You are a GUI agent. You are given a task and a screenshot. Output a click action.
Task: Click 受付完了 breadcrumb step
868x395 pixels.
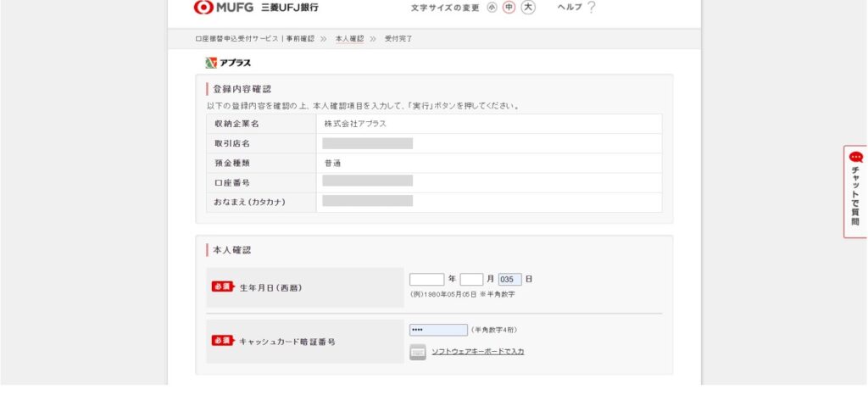tap(398, 39)
